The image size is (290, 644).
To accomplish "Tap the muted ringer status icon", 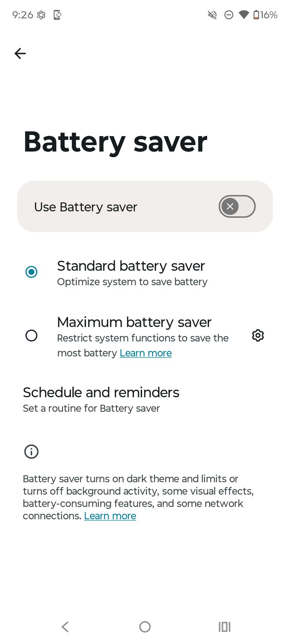I will 212,15.
